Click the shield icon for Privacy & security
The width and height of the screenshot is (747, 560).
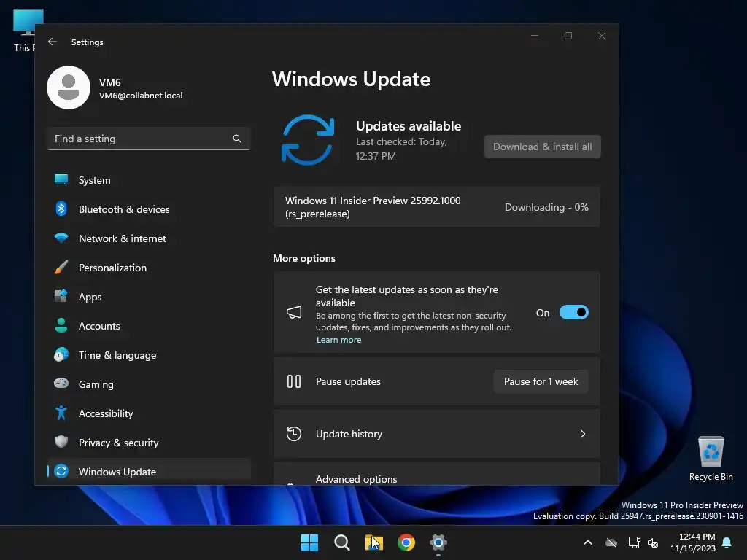(61, 442)
